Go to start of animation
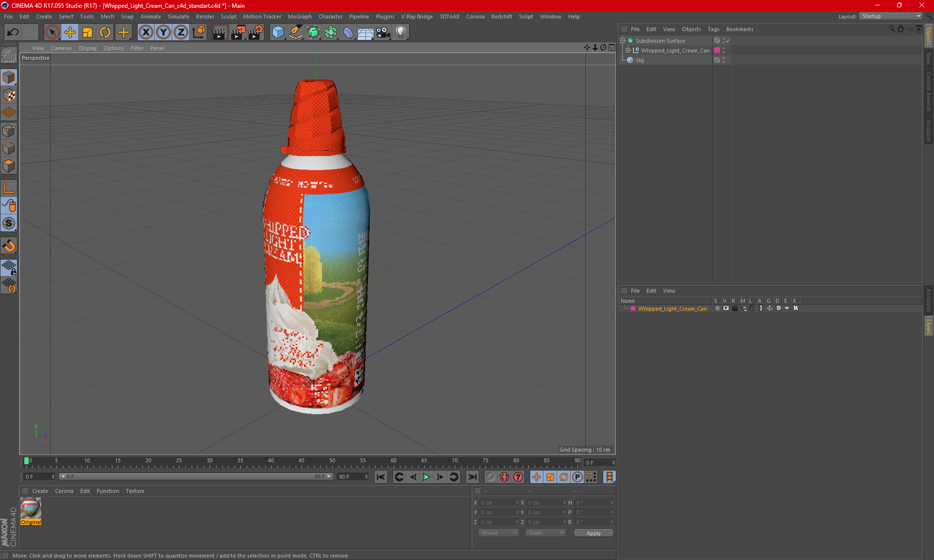Screen dimensions: 934x560 tap(381, 477)
